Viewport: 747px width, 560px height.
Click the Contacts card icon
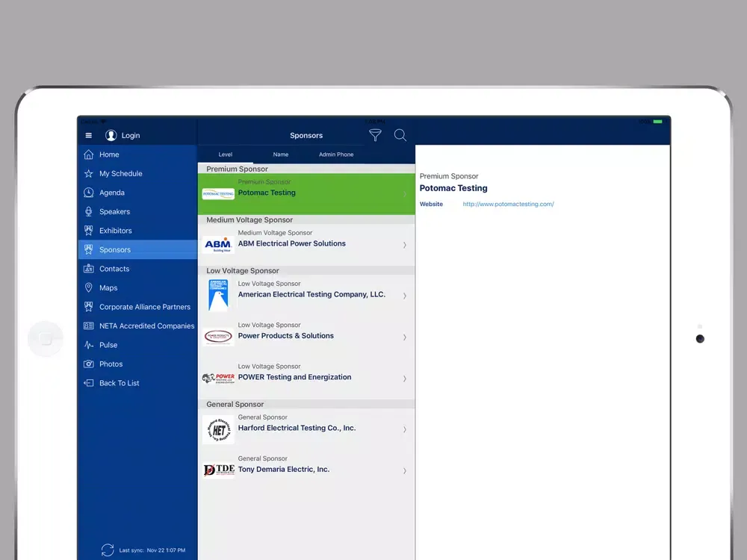tap(89, 269)
